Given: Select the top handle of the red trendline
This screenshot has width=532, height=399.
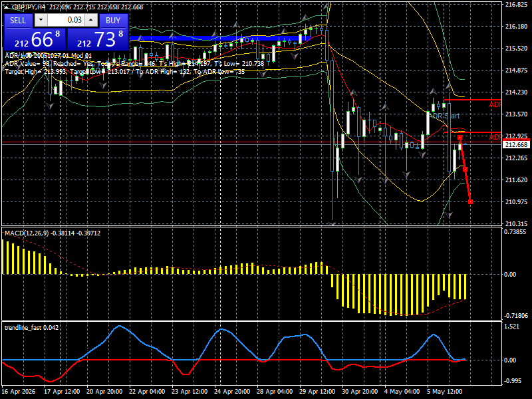Looking at the screenshot, I should pyautogui.click(x=460, y=138).
